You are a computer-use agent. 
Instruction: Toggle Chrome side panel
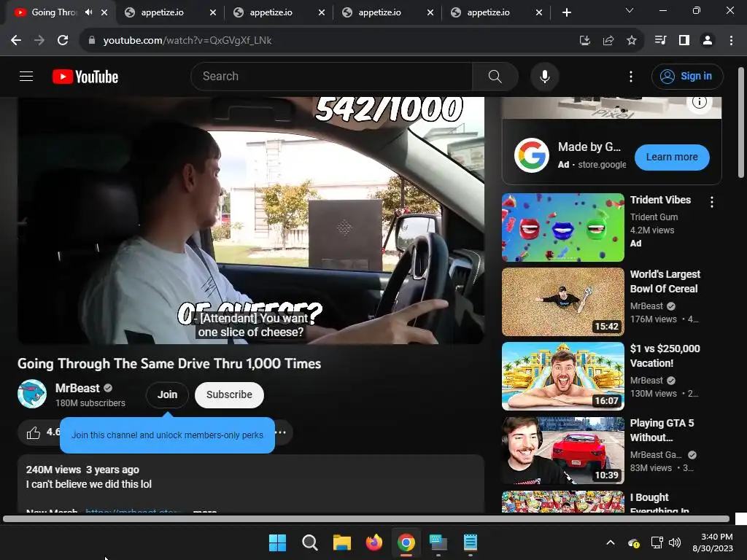(684, 41)
